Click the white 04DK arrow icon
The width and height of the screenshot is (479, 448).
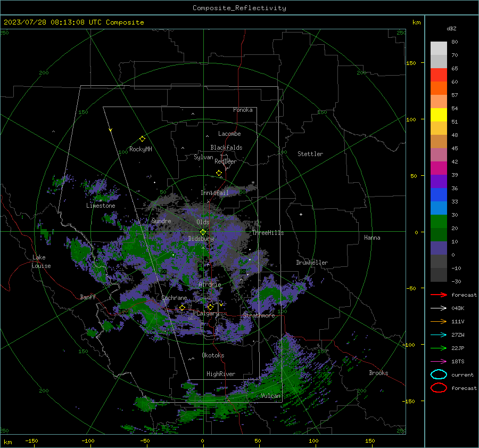[439, 308]
